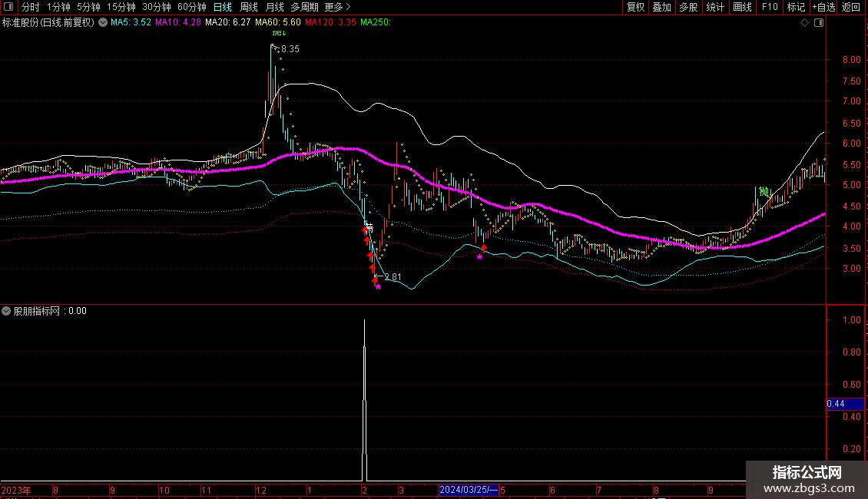The image size is (868, 499).
Task: Open the 画线 drawing tools
Action: click(x=742, y=7)
